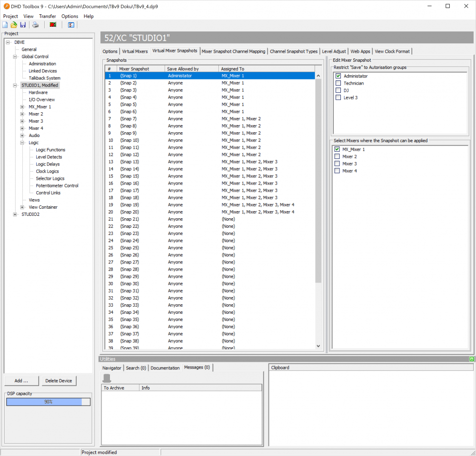Click the Delete Device button
This screenshot has width=476, height=456.
(59, 380)
